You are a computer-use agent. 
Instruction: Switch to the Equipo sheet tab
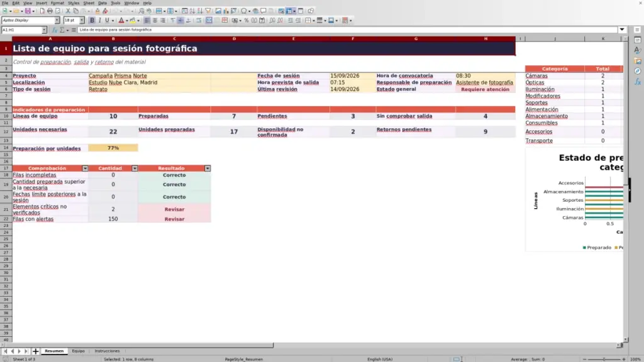coord(78,351)
